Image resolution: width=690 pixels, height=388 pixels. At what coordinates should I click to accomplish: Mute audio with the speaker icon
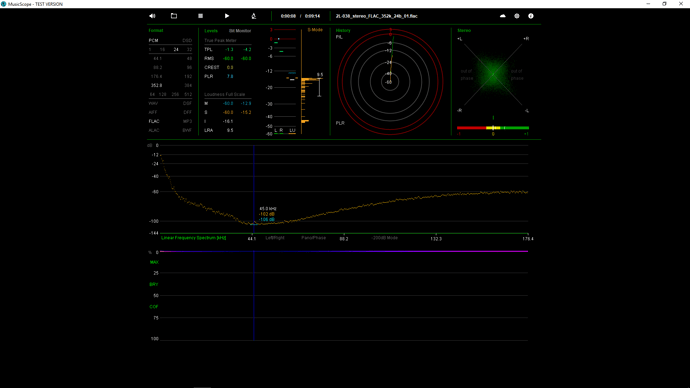point(152,16)
